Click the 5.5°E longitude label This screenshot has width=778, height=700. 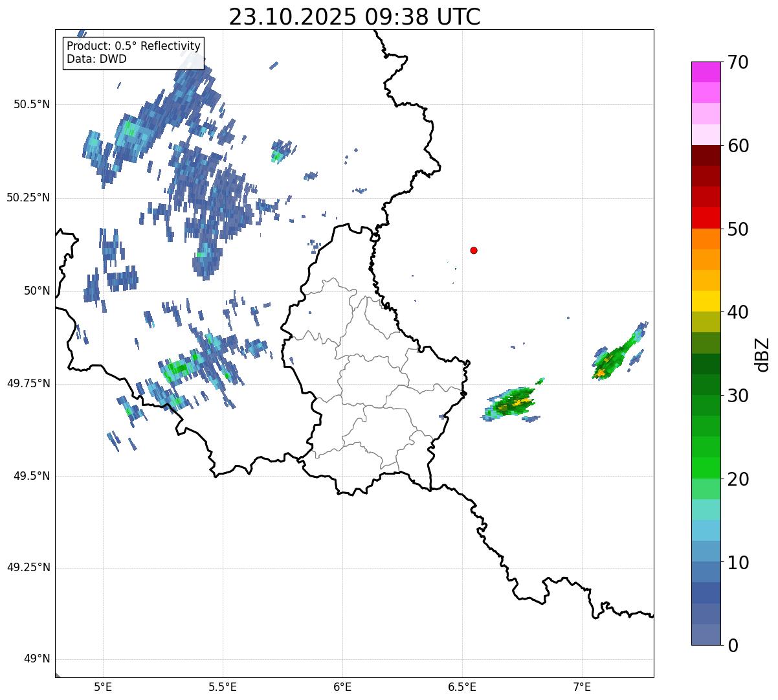point(223,687)
